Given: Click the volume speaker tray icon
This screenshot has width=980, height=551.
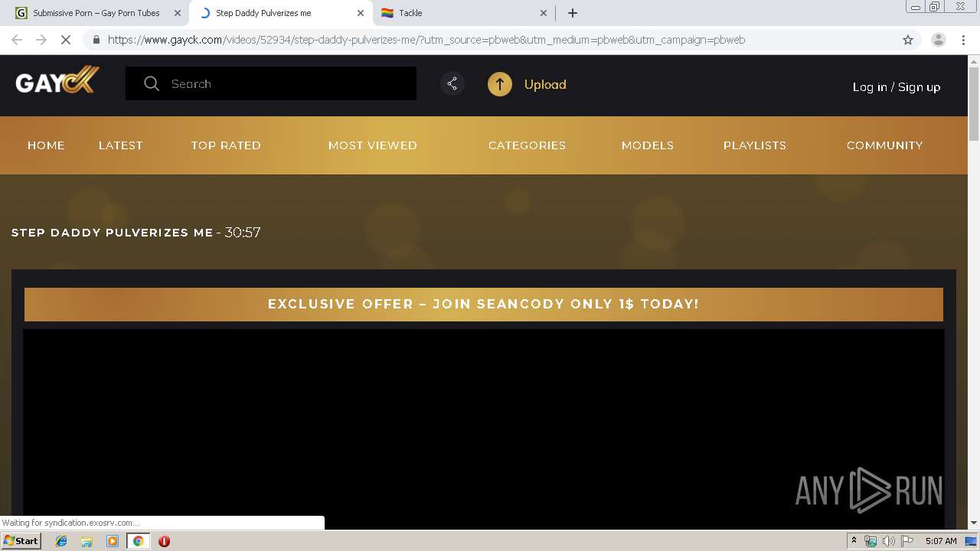Looking at the screenshot, I should tap(888, 541).
